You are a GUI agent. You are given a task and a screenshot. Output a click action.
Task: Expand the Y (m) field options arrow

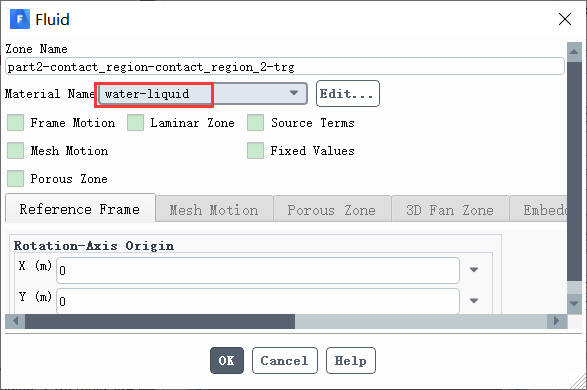(x=474, y=301)
